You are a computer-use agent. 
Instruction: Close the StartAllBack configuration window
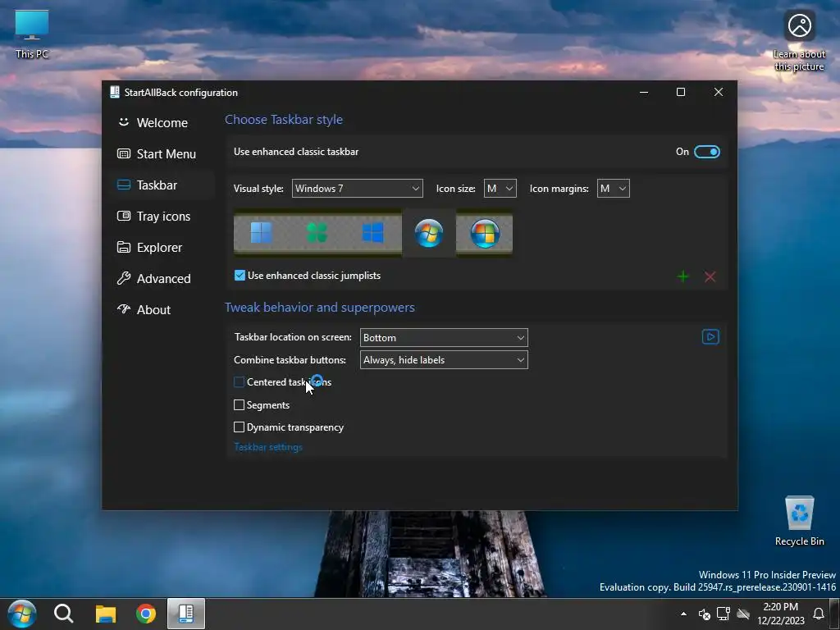pos(719,92)
